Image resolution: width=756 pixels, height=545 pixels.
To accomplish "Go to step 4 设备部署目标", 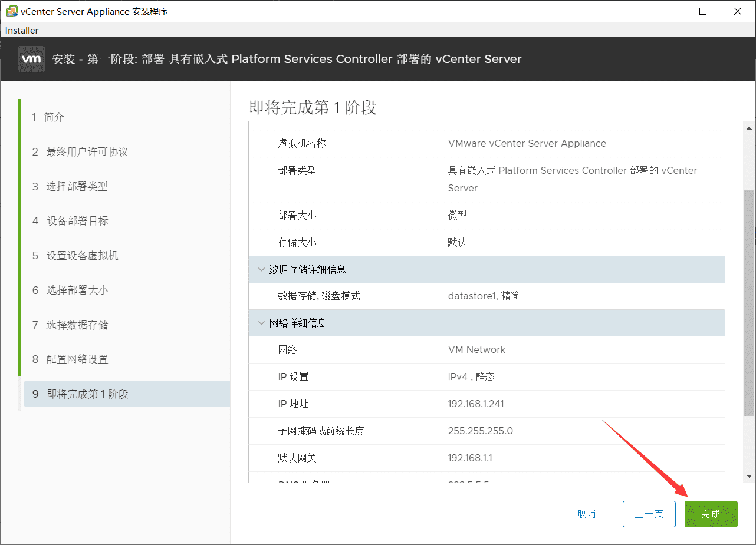I will point(70,221).
